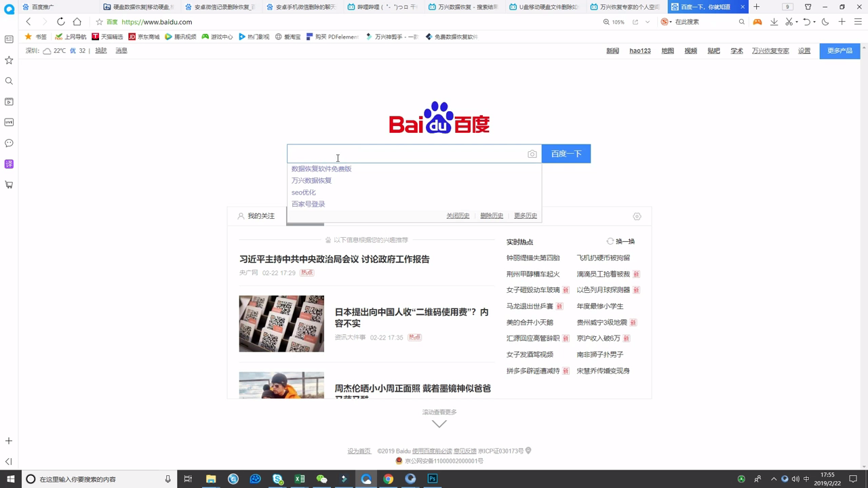Click the camera icon inside Baidu search box
The height and width of the screenshot is (488, 868).
532,153
